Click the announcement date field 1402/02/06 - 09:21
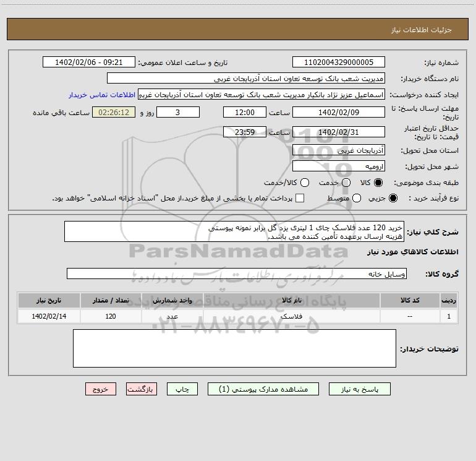This screenshot has width=476, height=461. click(x=88, y=62)
